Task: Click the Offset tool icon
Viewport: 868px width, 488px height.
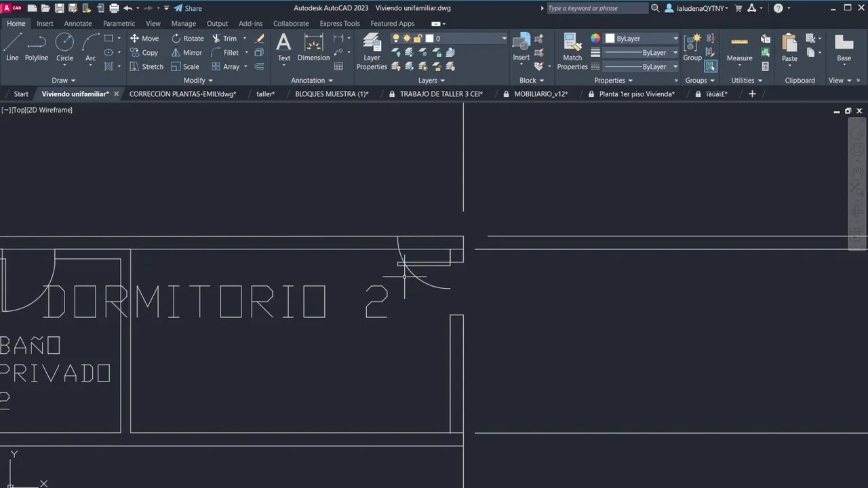Action: pos(259,66)
